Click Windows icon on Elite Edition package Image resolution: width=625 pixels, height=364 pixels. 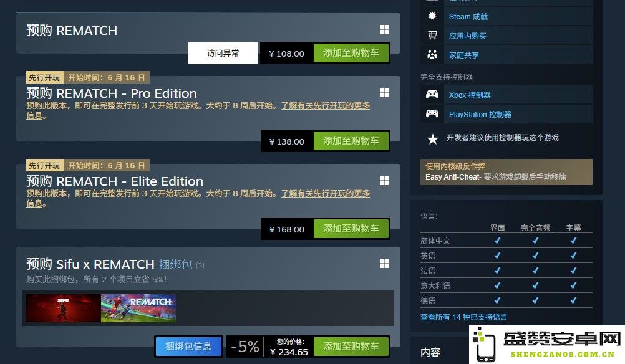pos(384,181)
